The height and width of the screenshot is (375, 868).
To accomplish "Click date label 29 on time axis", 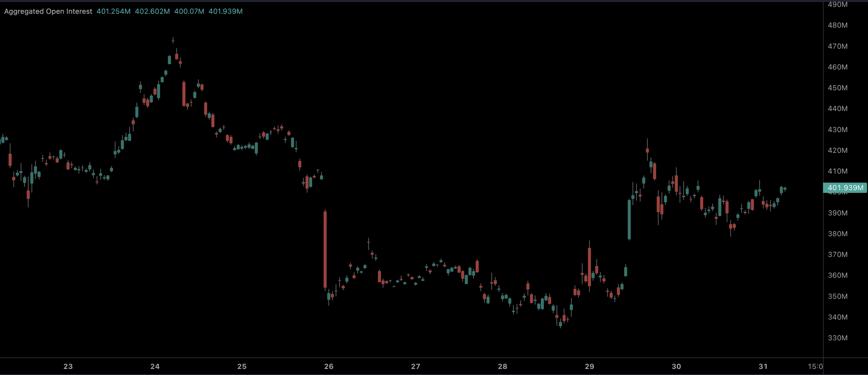I will click(x=589, y=366).
